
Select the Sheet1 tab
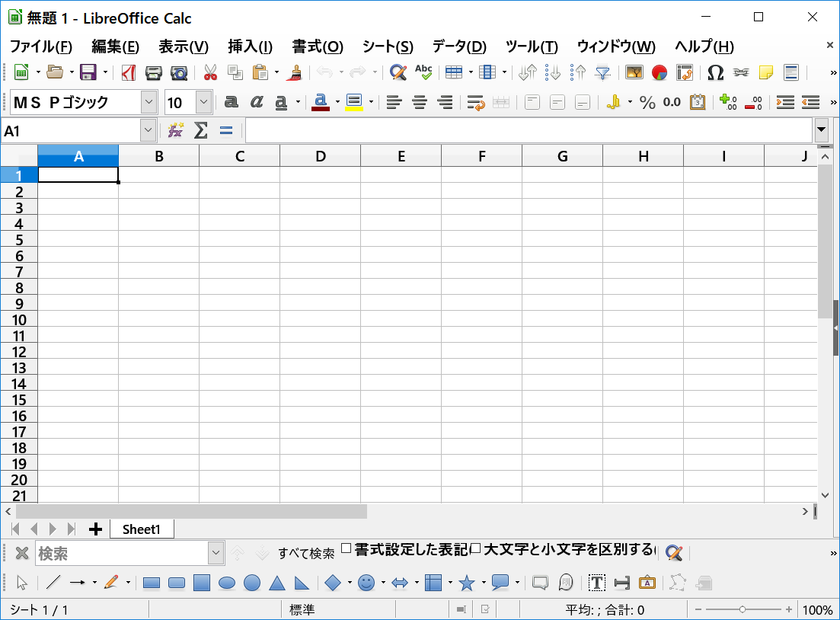[x=142, y=529]
